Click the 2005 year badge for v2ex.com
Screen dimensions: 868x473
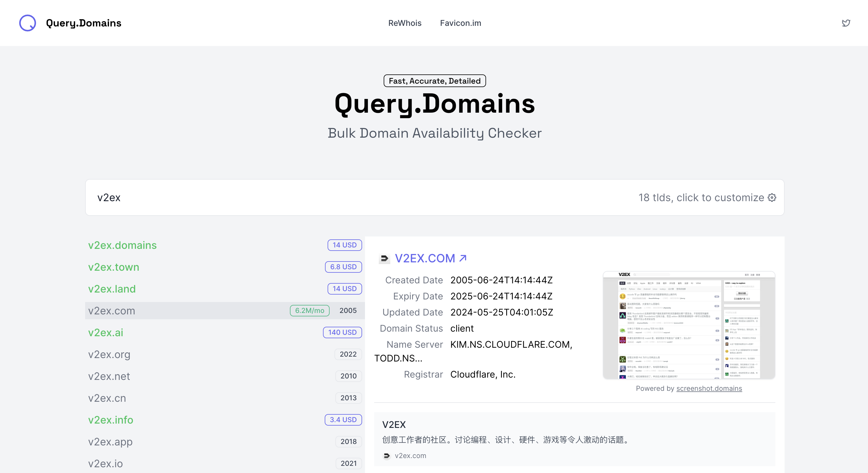pyautogui.click(x=348, y=311)
